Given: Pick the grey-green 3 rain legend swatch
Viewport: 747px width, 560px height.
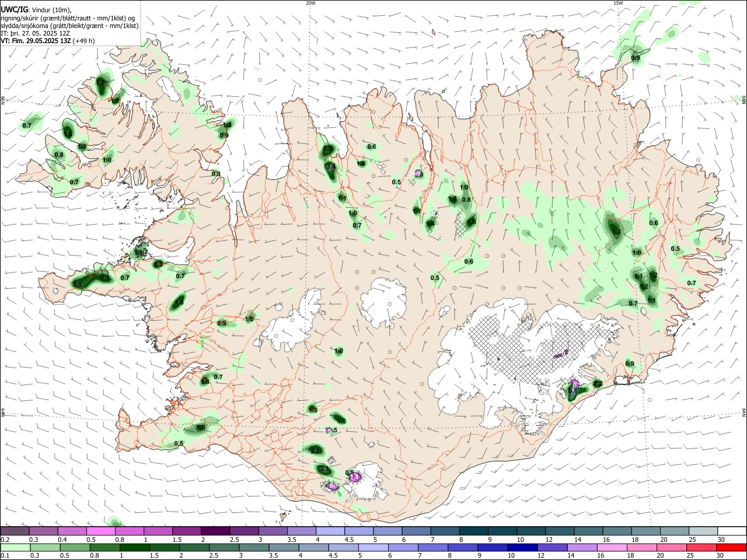Looking at the screenshot, I should pos(254,548).
